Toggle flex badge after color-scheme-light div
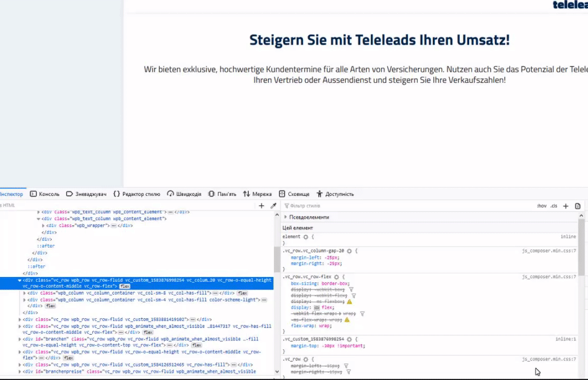Screen dimensions: 588x380 pos(51,306)
